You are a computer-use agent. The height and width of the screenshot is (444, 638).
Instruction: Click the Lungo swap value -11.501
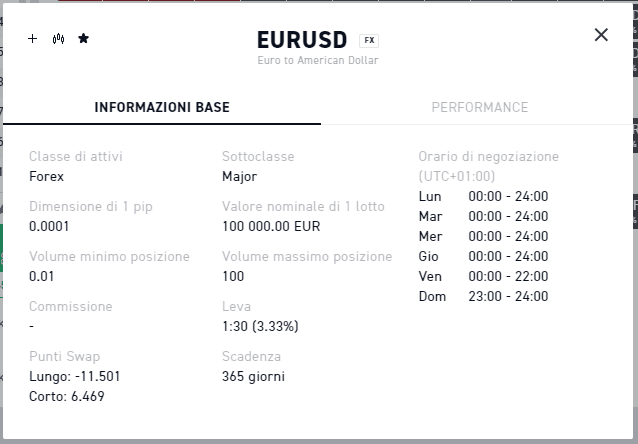[x=74, y=376]
